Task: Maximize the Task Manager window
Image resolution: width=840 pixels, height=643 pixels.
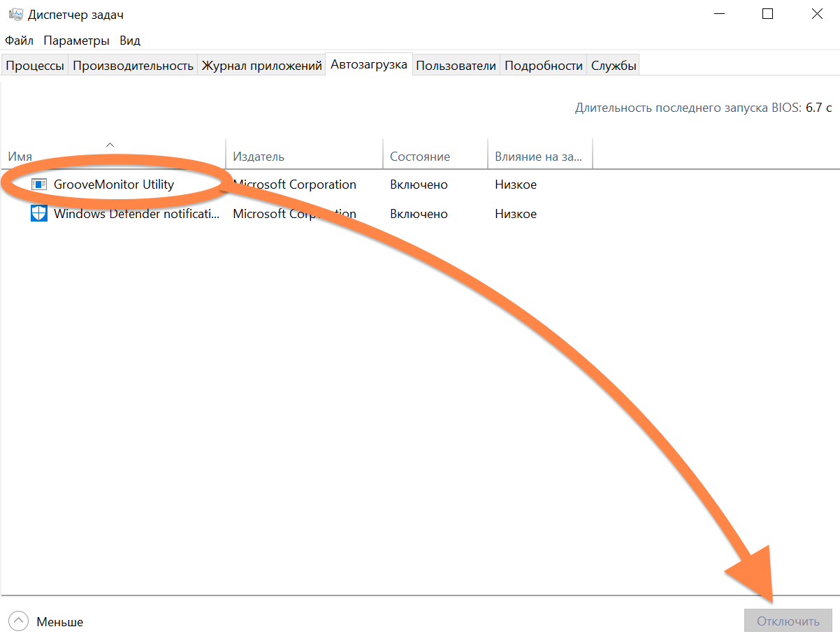Action: click(768, 14)
